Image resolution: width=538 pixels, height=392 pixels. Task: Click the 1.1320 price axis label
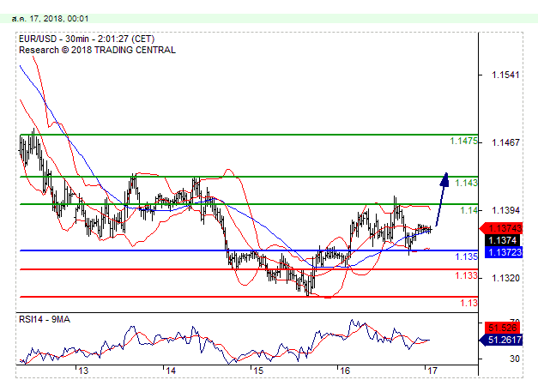tap(505, 278)
